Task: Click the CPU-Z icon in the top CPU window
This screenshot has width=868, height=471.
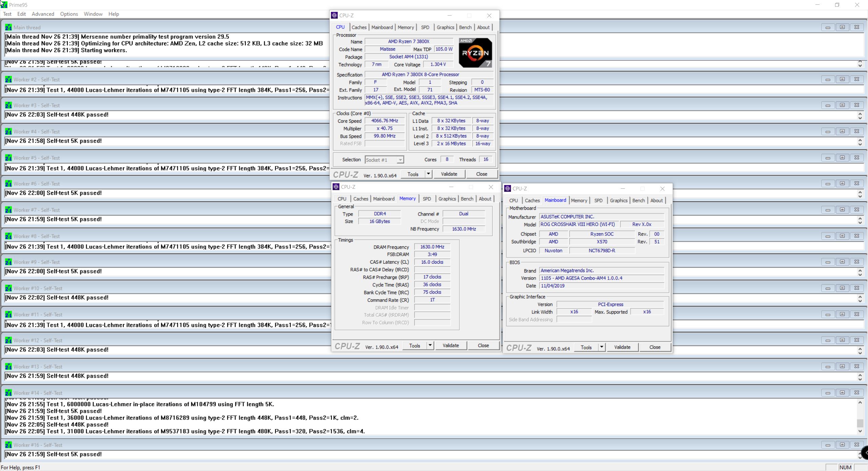Action: click(x=334, y=15)
